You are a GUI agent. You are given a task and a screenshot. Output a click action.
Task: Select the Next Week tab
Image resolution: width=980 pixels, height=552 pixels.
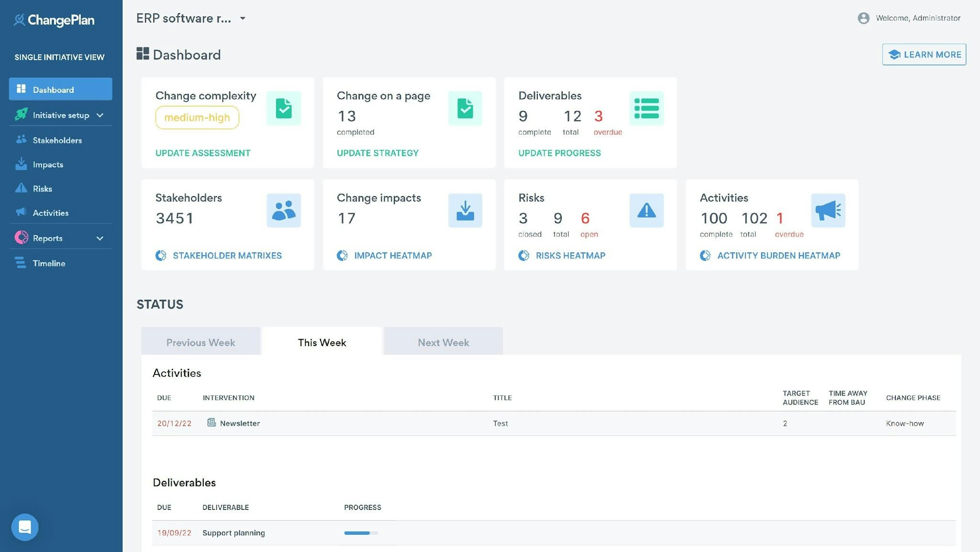(x=443, y=342)
